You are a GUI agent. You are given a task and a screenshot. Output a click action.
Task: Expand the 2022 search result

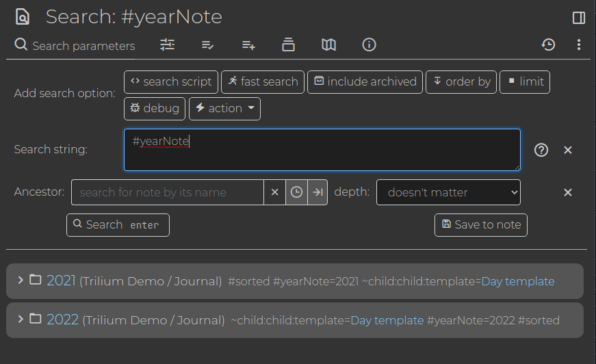(x=21, y=319)
